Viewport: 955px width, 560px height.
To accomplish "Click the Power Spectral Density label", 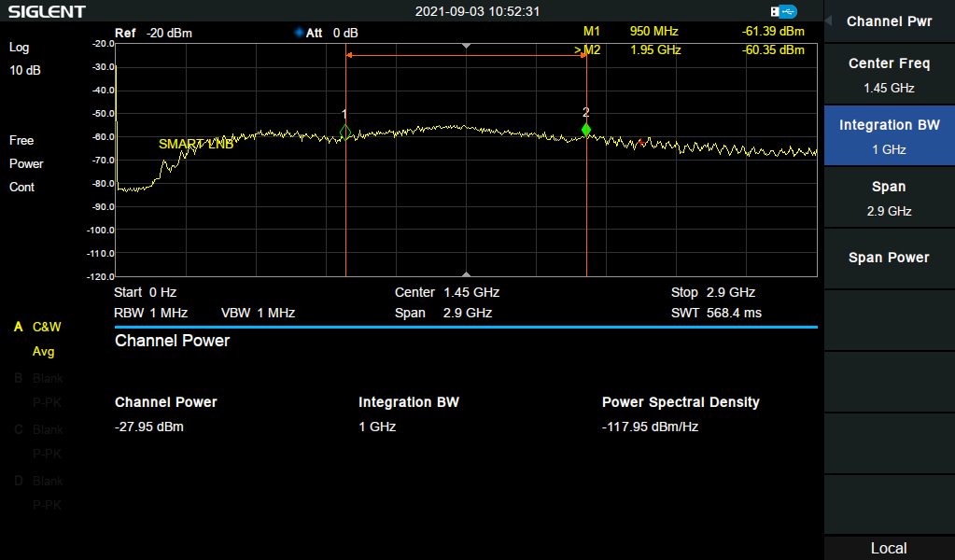I will [x=681, y=401].
